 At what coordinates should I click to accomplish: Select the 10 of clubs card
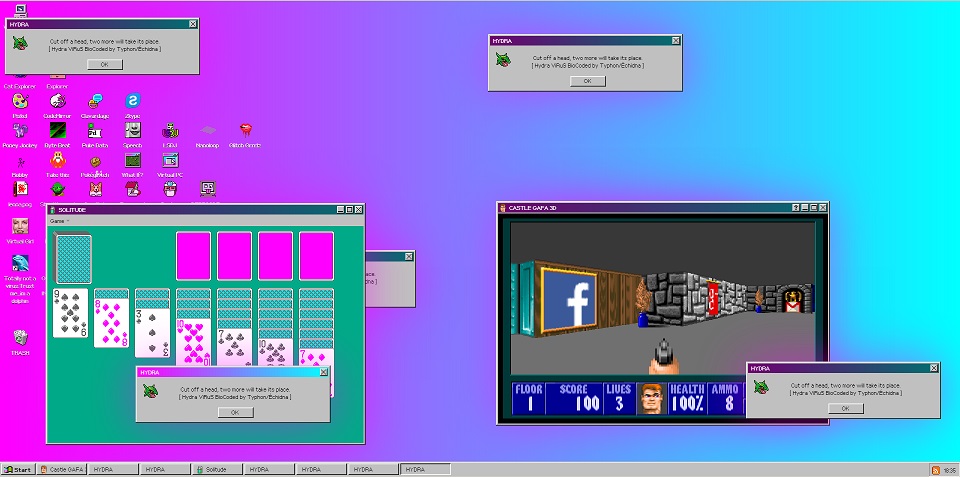tap(276, 352)
